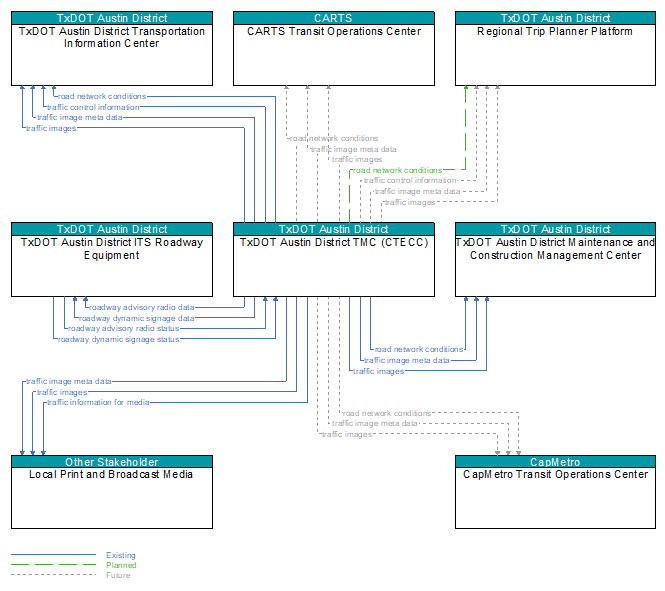Select the Regional Trip Planner Platform box

pyautogui.click(x=555, y=49)
